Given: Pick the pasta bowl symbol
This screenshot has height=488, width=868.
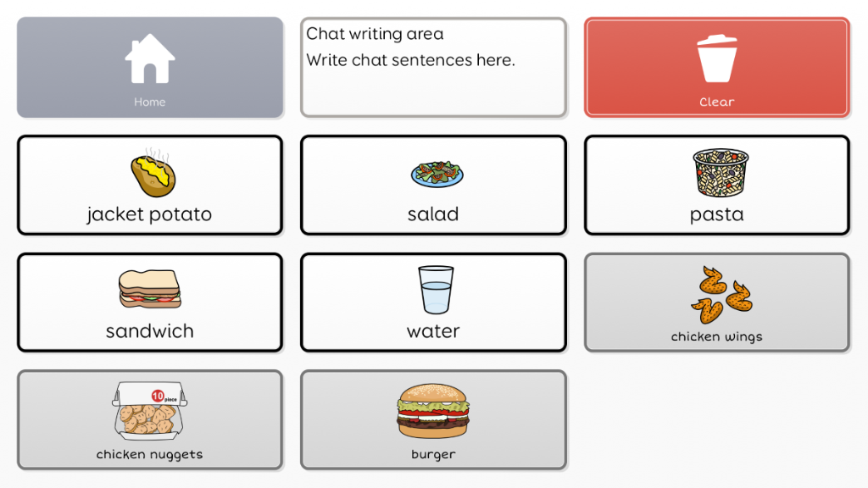Looking at the screenshot, I should point(721,172).
